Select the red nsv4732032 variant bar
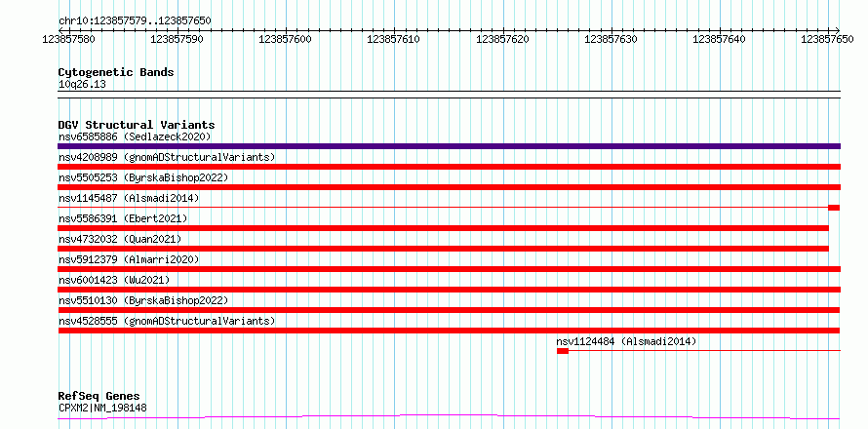This screenshot has height=429, width=868. click(444, 249)
